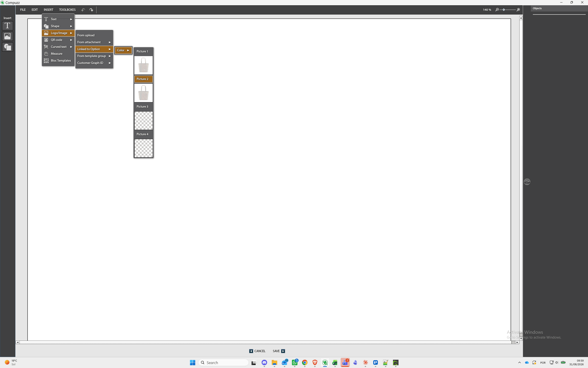588x368 pixels.
Task: Open the weather widget showing 19°C
Action: click(11, 362)
